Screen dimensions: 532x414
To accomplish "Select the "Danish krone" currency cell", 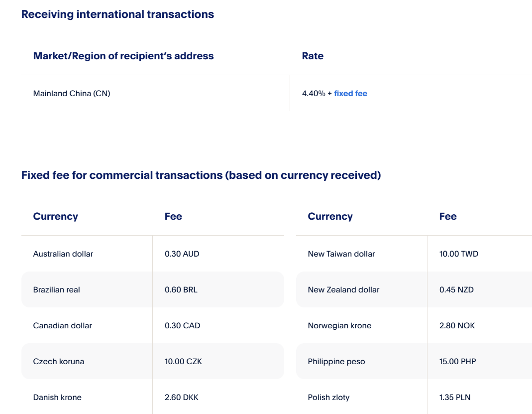I will 57,398.
